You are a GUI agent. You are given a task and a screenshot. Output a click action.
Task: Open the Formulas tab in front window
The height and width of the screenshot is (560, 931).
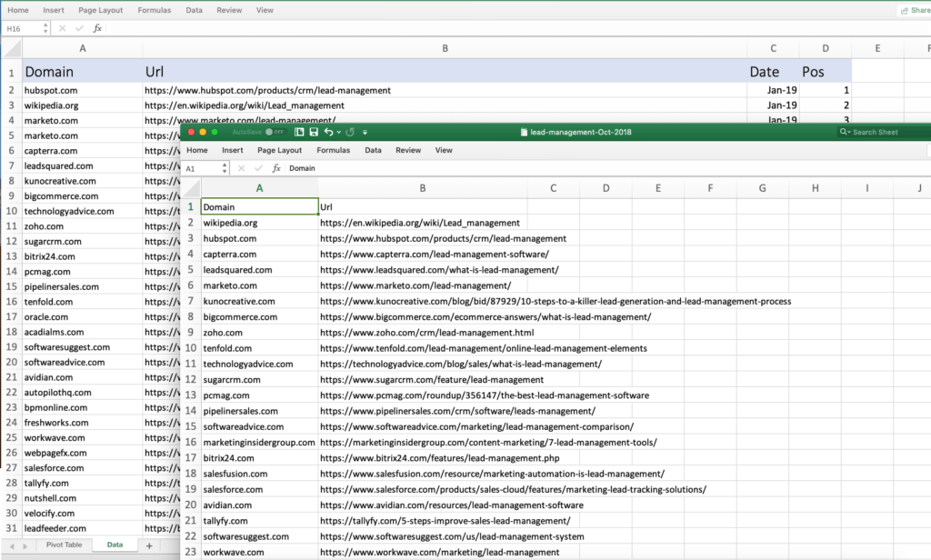[x=333, y=150]
